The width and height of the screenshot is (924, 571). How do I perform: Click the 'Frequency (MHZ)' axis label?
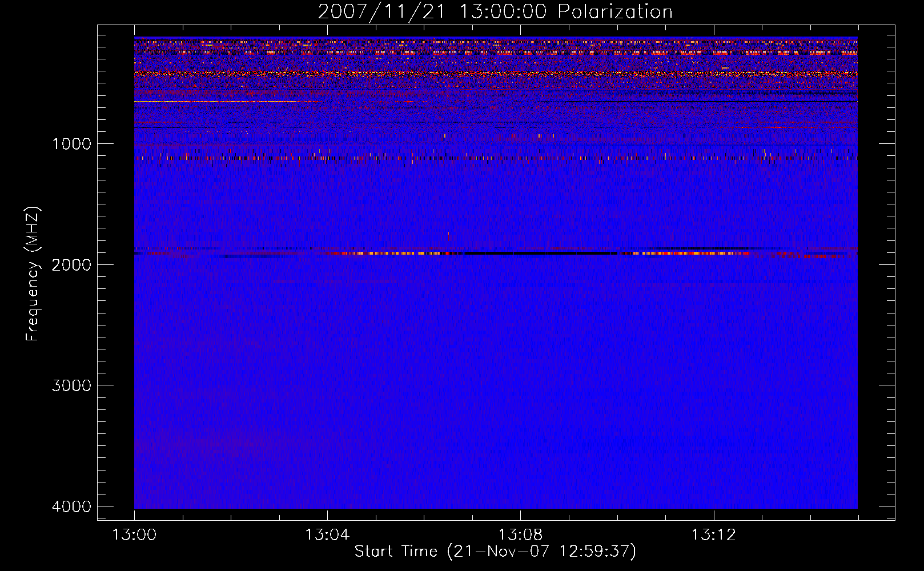(33, 274)
